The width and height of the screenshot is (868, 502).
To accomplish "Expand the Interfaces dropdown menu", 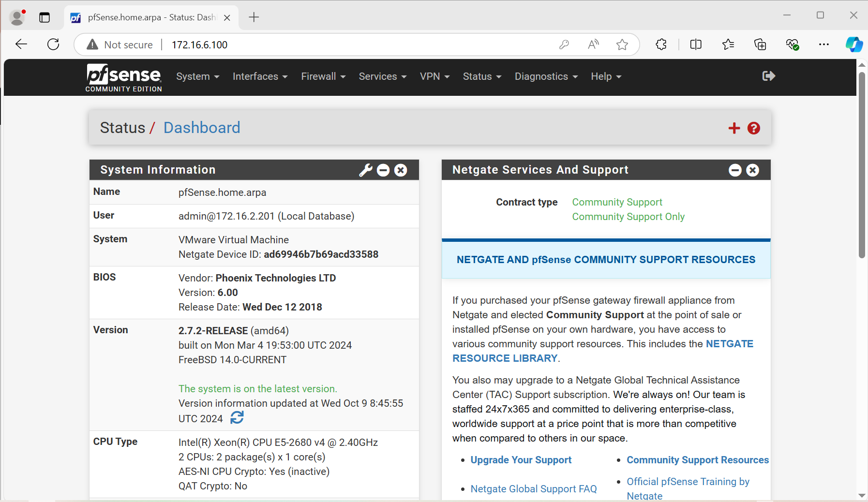I will tap(260, 76).
